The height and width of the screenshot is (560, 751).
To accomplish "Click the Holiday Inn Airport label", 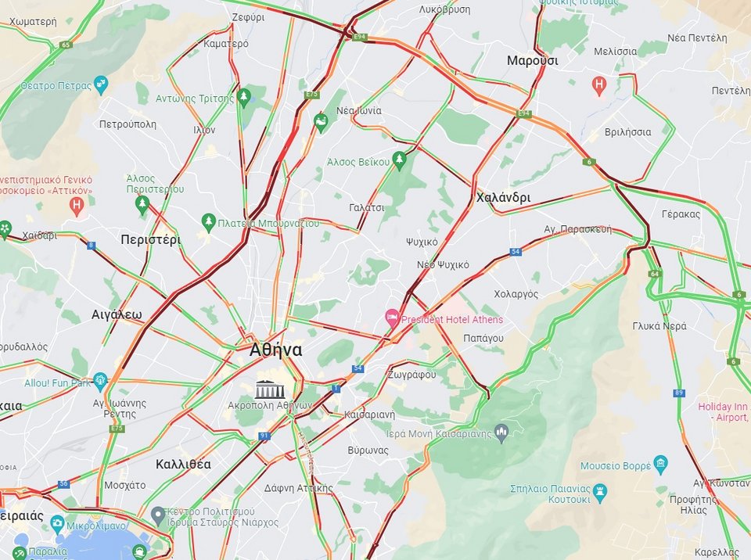I will (x=723, y=412).
